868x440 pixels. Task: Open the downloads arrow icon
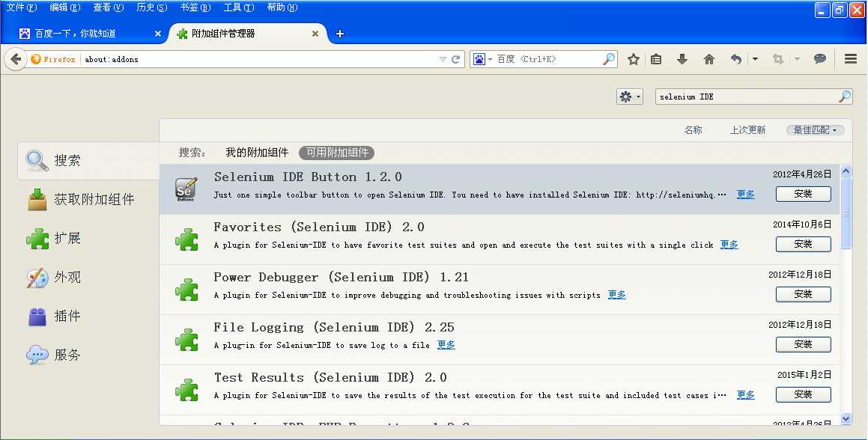(x=682, y=59)
